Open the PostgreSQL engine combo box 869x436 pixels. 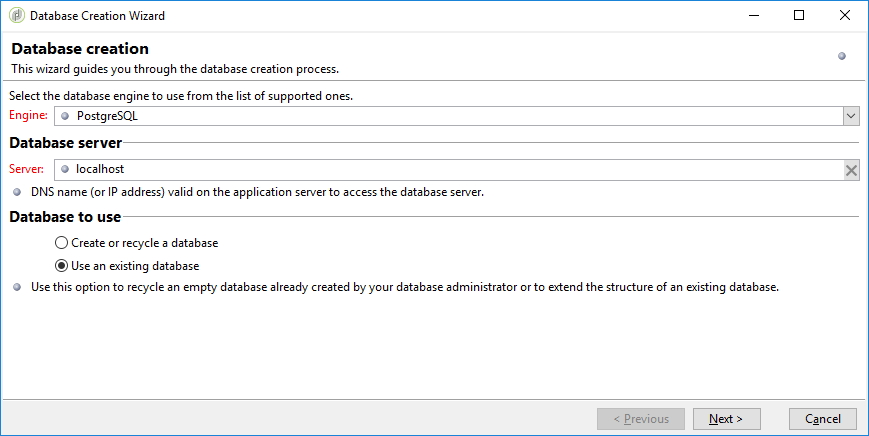click(450, 116)
